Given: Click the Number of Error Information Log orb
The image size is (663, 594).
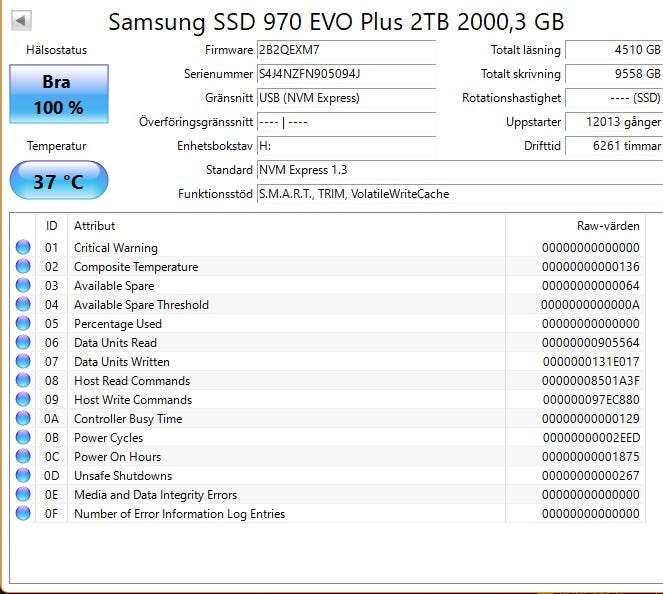Looking at the screenshot, I should coord(23,514).
